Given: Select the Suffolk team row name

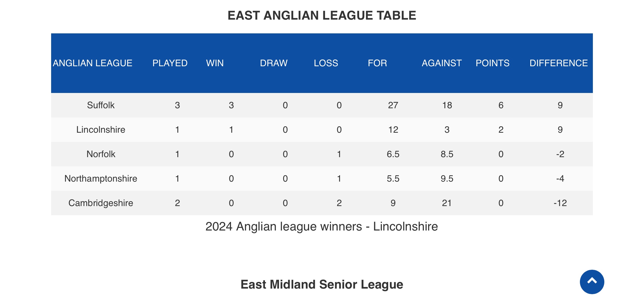Looking at the screenshot, I should coord(101,105).
